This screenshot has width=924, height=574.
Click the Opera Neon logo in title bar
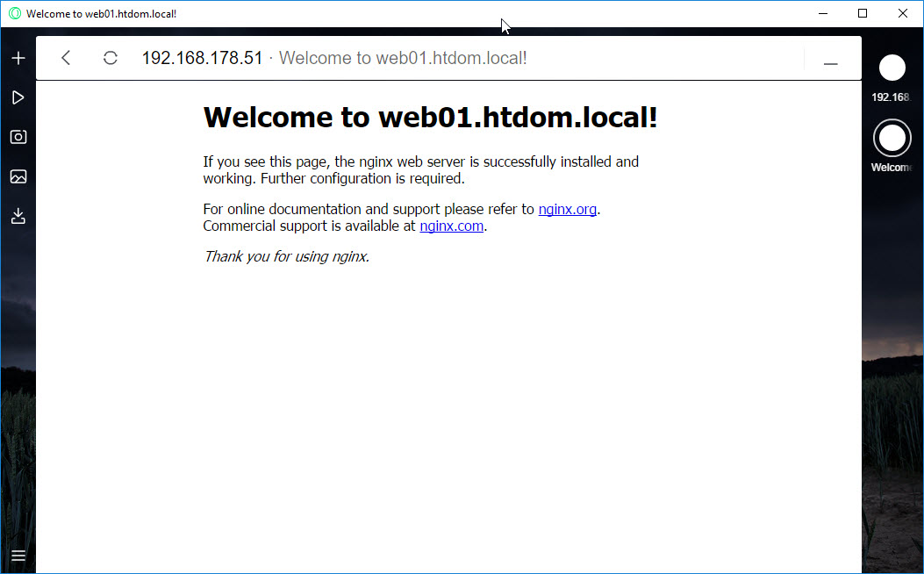pyautogui.click(x=15, y=13)
